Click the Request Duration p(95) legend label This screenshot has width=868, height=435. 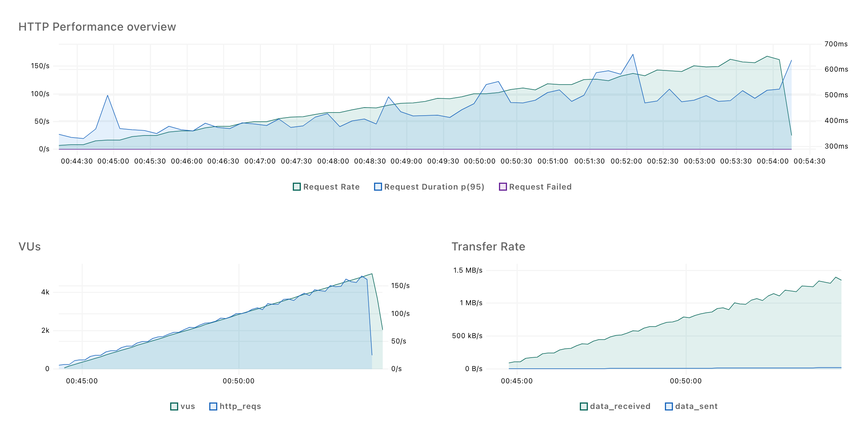tap(434, 187)
